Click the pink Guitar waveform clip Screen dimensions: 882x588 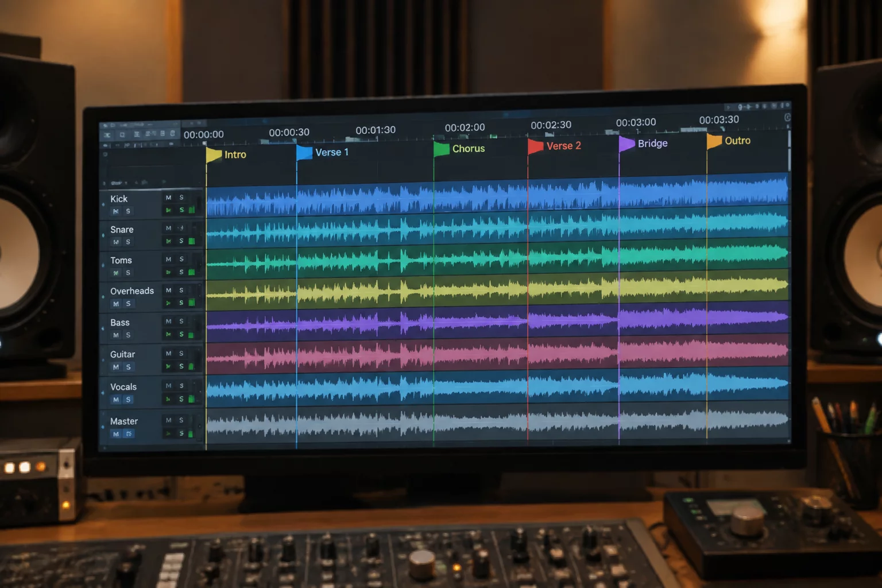coord(497,353)
